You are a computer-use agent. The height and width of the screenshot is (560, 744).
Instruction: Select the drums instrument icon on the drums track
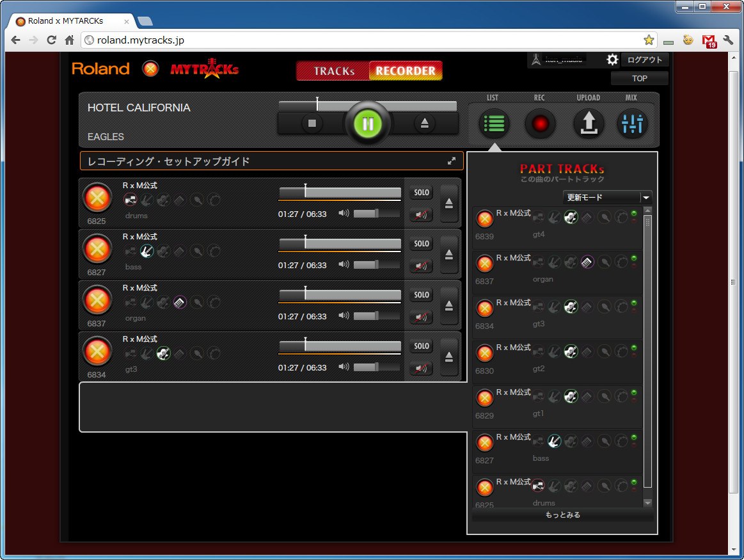[x=131, y=200]
